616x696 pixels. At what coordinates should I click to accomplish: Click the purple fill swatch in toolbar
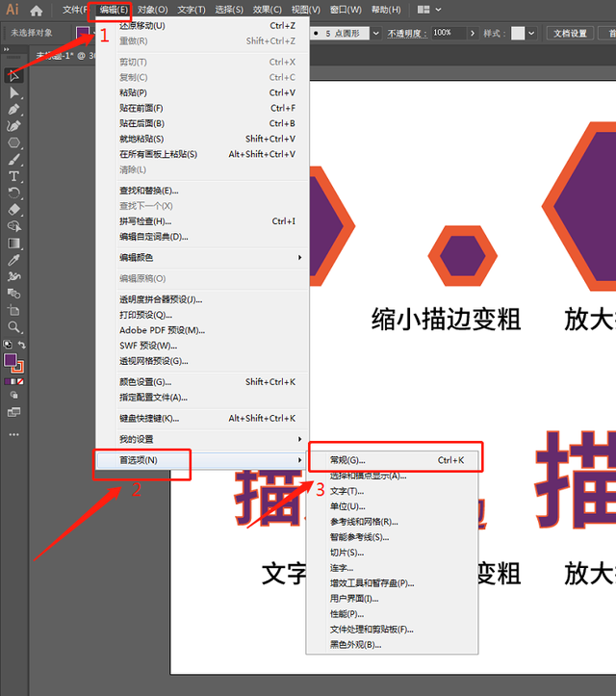click(x=10, y=359)
